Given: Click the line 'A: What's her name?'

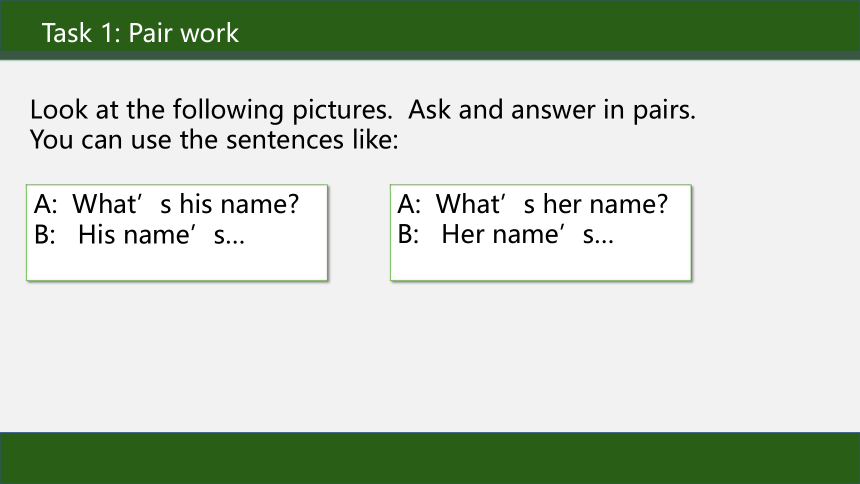Looking at the screenshot, I should click(533, 204).
